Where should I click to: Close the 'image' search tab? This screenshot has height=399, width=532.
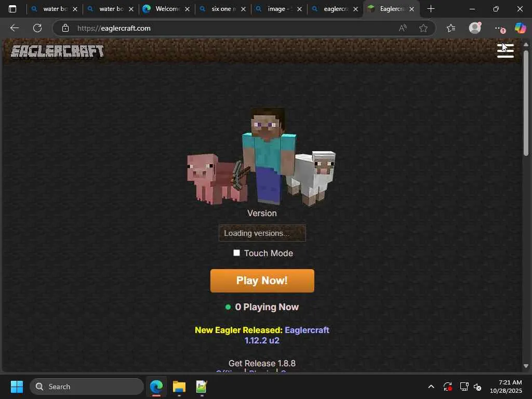click(x=299, y=9)
